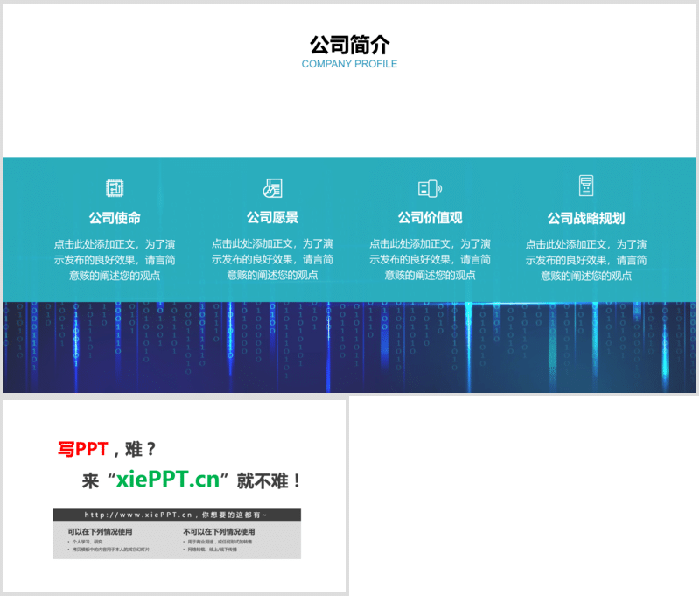Select the 公司使命 heading
Viewport: 700px width, 596px height.
coord(115,218)
